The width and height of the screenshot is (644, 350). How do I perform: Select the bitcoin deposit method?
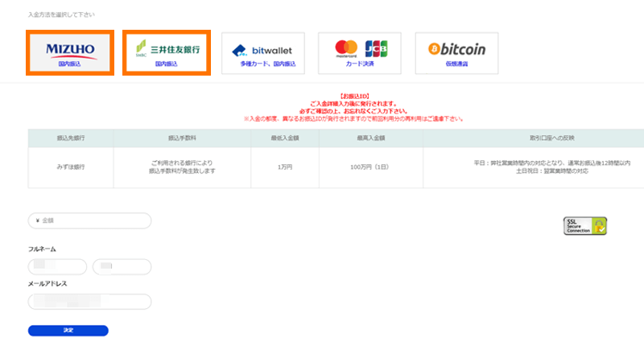(456, 53)
